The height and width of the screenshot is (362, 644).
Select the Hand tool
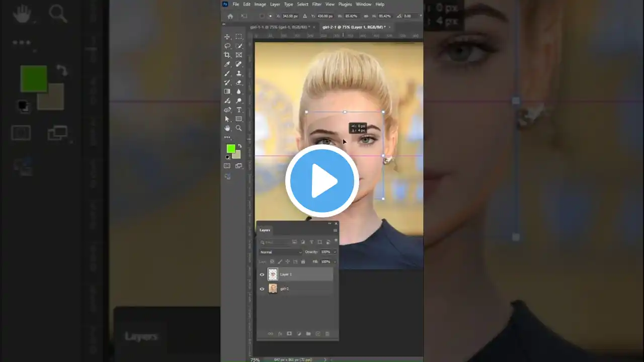pos(227,128)
